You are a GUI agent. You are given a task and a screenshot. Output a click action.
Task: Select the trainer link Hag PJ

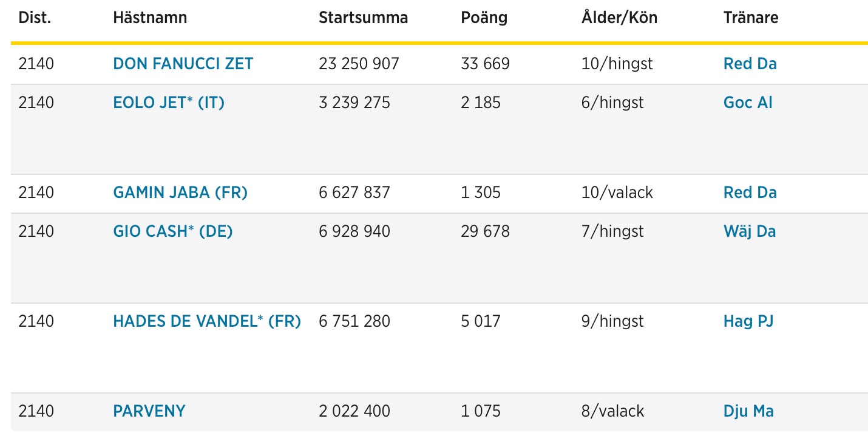coord(748,321)
